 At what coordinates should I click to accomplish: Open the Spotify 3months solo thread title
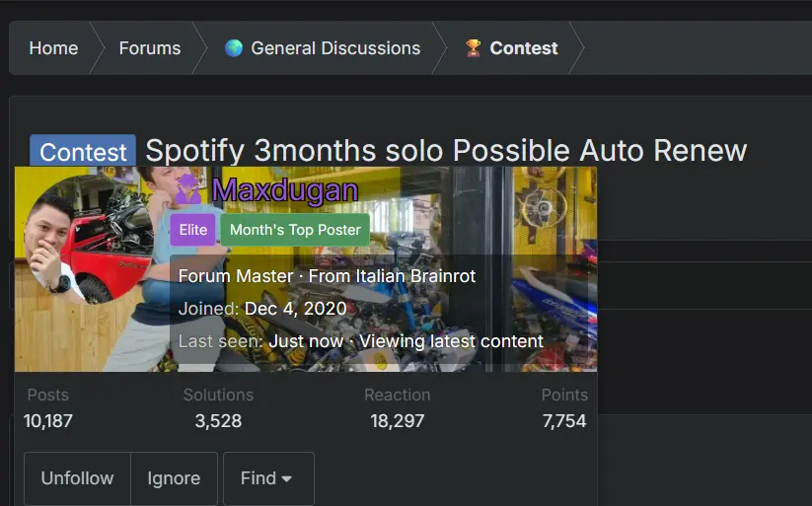(x=446, y=151)
